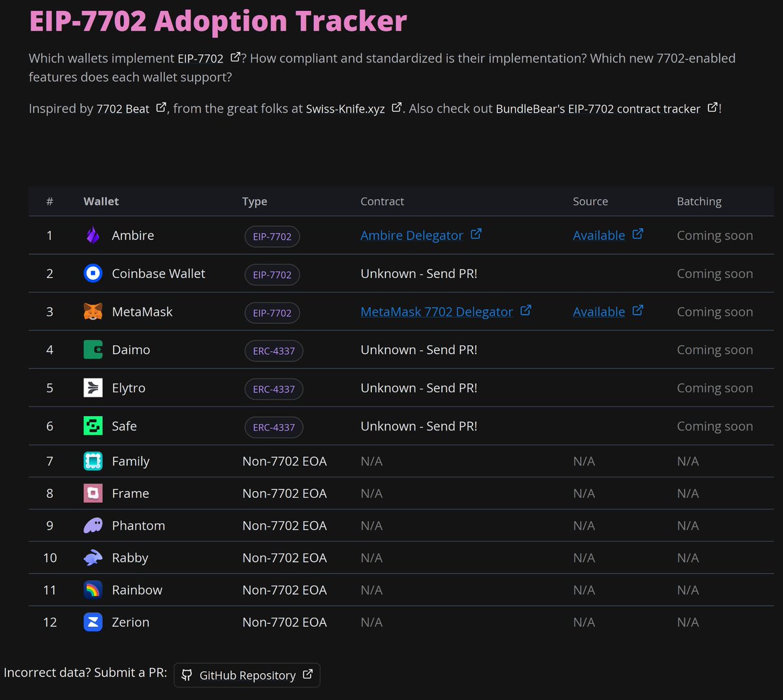
Task: Click the EIP-7702 badge in MetaMask row
Action: click(272, 312)
